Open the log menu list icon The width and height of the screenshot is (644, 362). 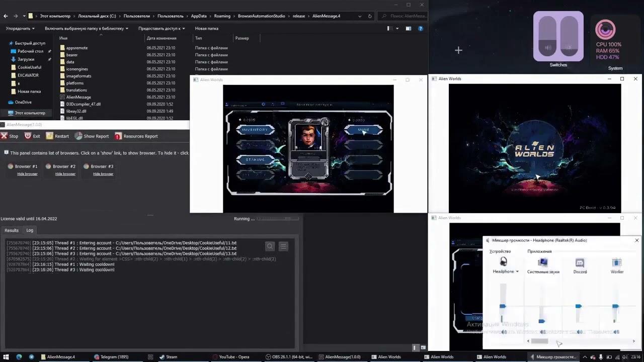[x=284, y=246]
